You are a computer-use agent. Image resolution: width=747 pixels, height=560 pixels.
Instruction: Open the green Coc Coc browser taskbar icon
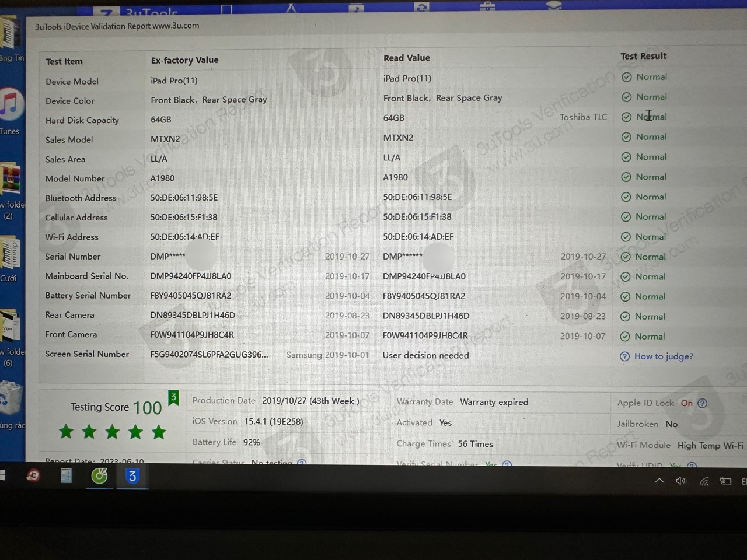tap(99, 477)
